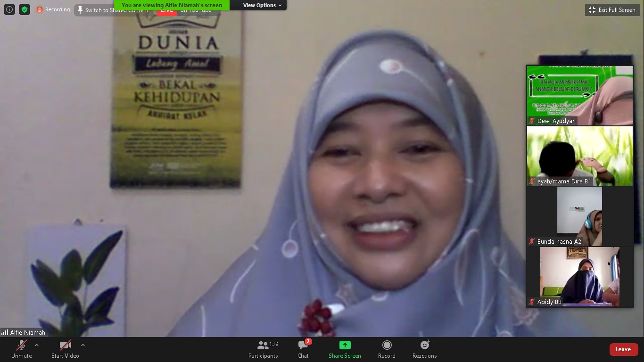Open the View Options dropdown
644x362 pixels.
(263, 5)
